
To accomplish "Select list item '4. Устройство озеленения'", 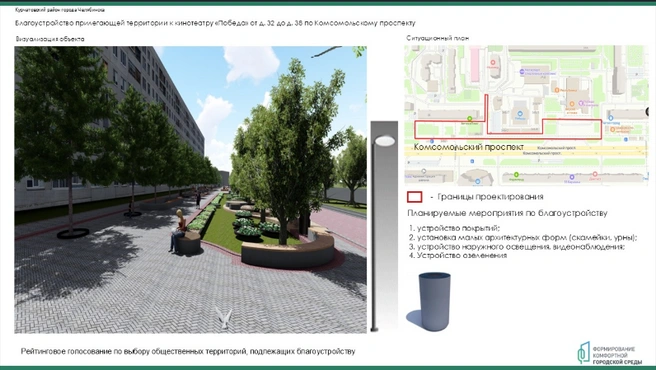I will pyautogui.click(x=458, y=255).
